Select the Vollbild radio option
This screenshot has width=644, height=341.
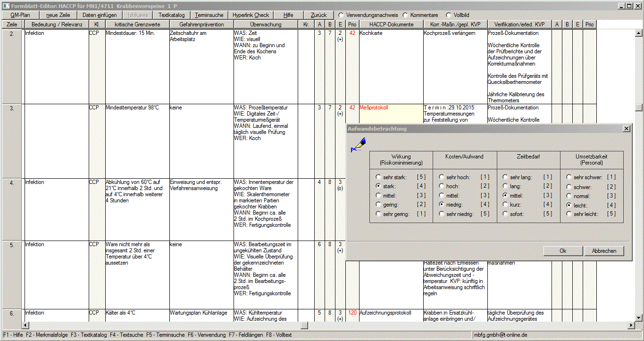[x=449, y=15]
